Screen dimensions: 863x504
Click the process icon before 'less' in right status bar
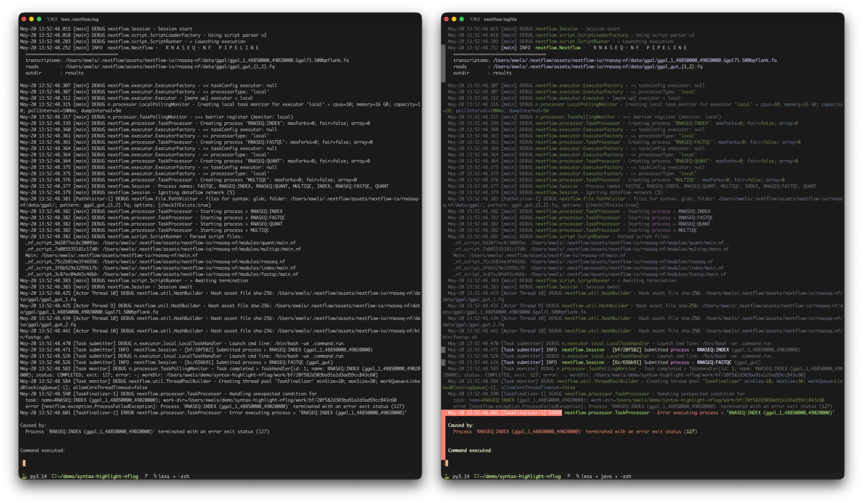tap(578, 476)
